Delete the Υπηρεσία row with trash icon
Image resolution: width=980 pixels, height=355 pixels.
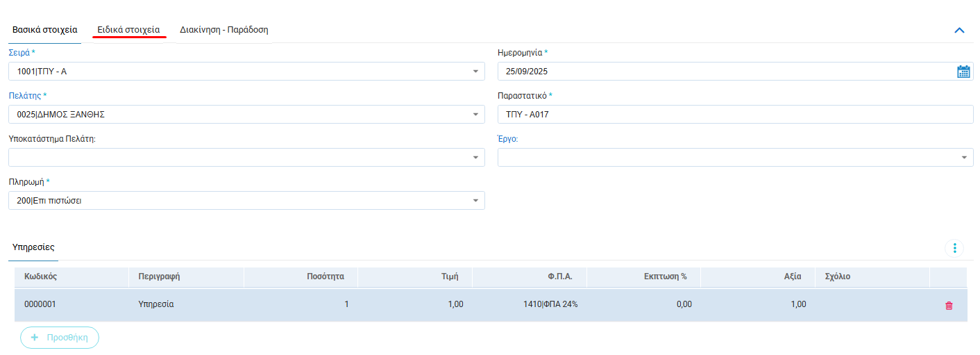point(949,305)
